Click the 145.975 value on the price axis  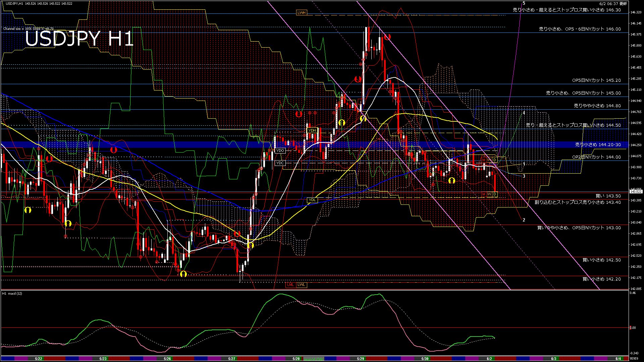click(636, 35)
